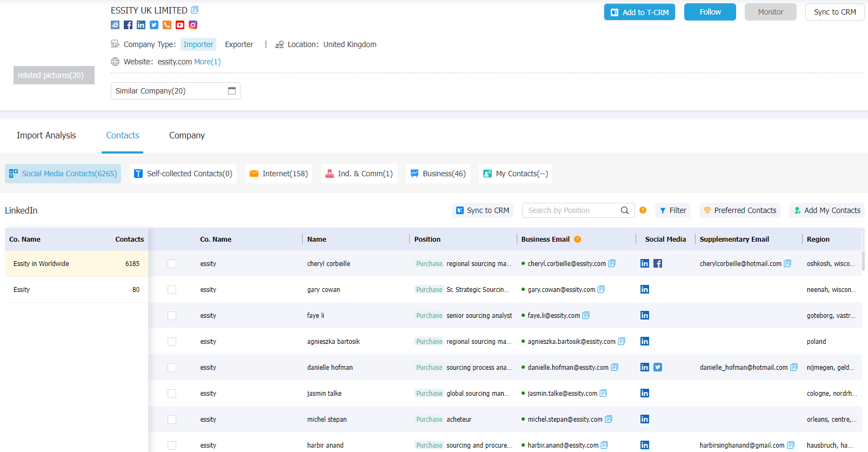Open faye li's LinkedIn profile icon

pos(645,315)
